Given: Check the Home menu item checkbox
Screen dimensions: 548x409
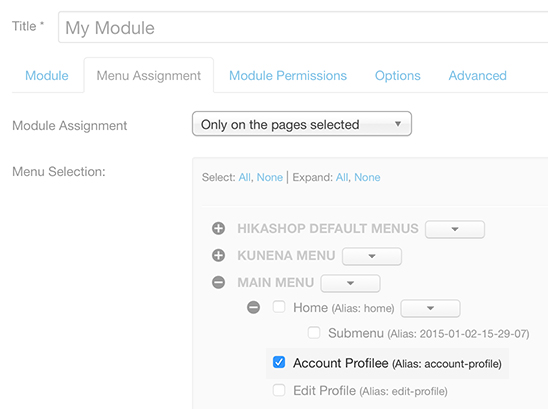Looking at the screenshot, I should (x=279, y=307).
